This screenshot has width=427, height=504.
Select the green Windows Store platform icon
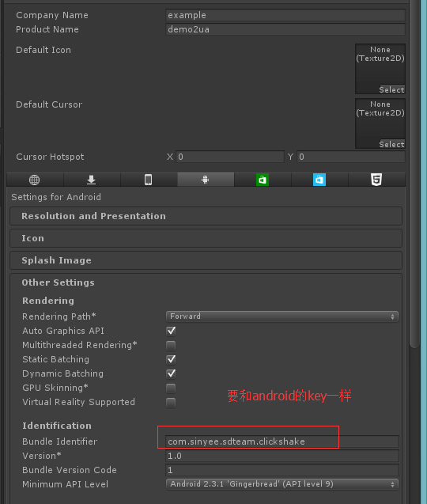pyautogui.click(x=263, y=180)
